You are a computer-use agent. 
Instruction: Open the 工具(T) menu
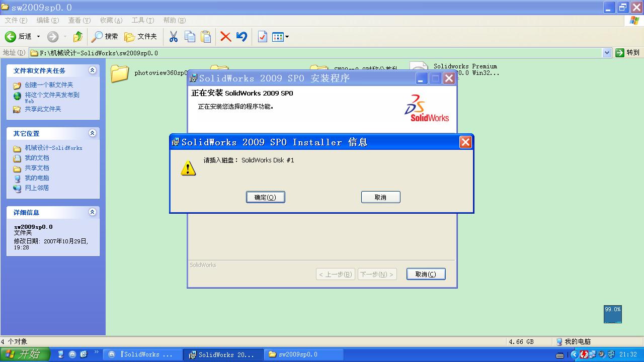(143, 20)
